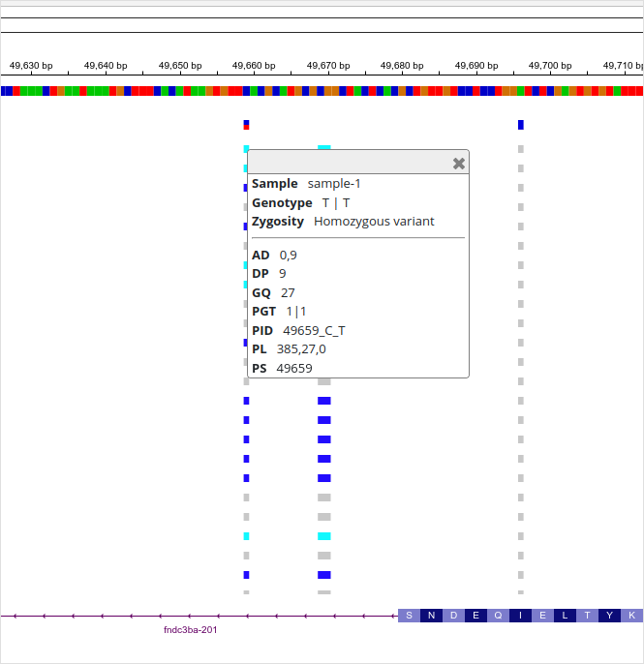Click the '49,690 bp' ruler label
This screenshot has width=644, height=664.
click(x=476, y=66)
